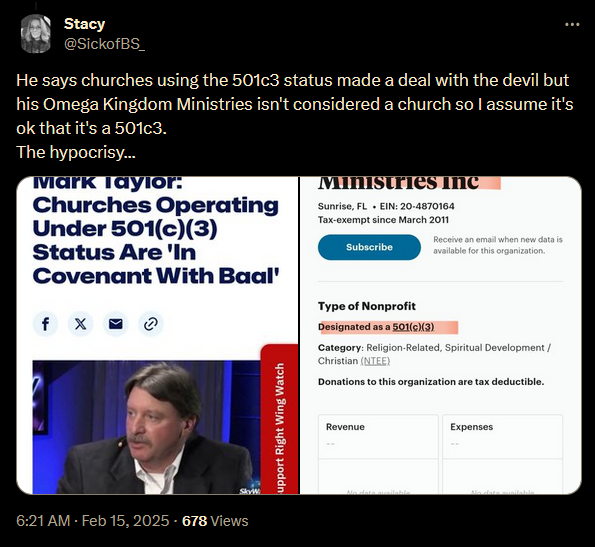This screenshot has height=547, width=595.
Task: Click the display name Stacy
Action: click(x=84, y=24)
